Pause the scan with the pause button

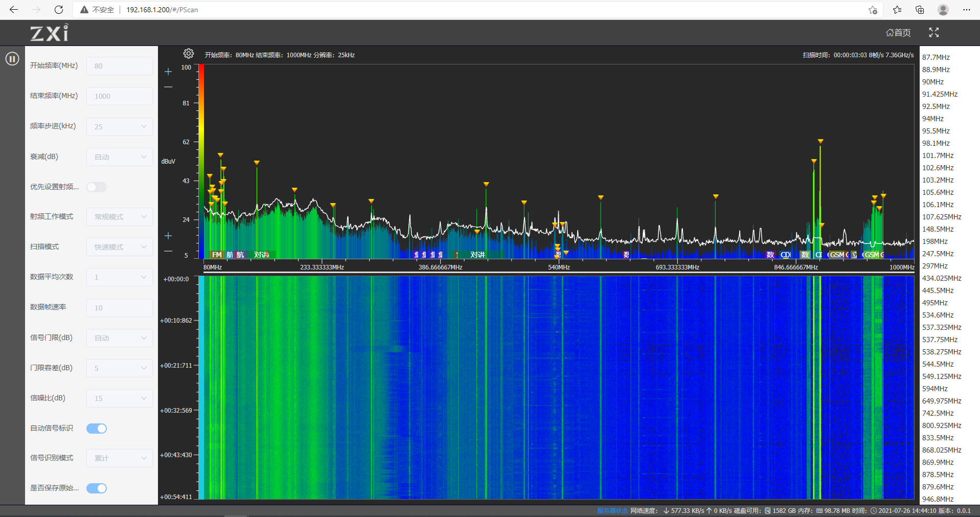[x=12, y=59]
